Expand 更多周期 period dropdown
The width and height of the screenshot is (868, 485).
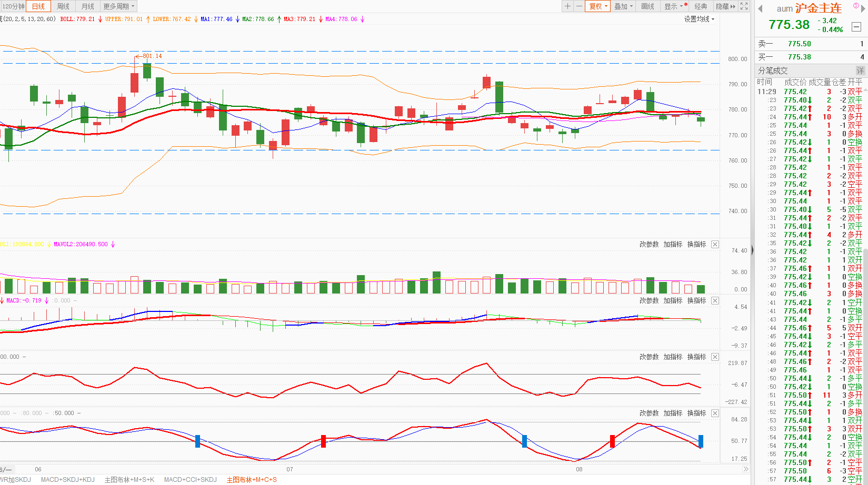[119, 6]
